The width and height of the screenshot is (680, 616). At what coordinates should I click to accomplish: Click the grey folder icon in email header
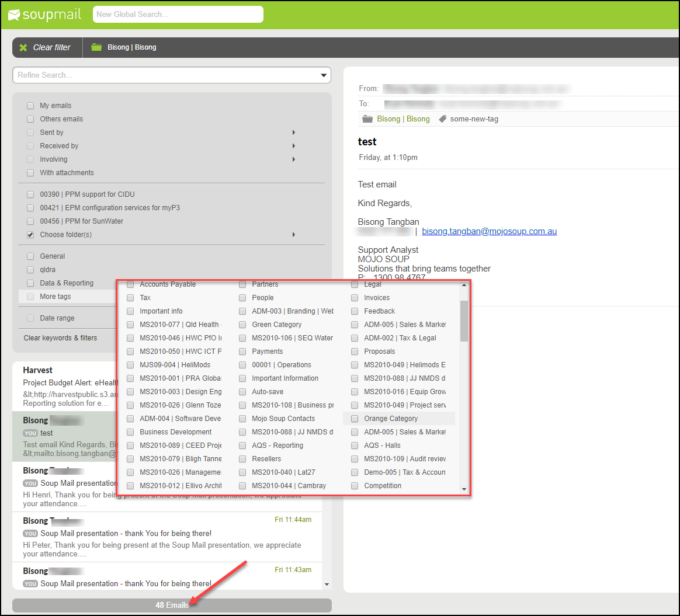(x=367, y=119)
